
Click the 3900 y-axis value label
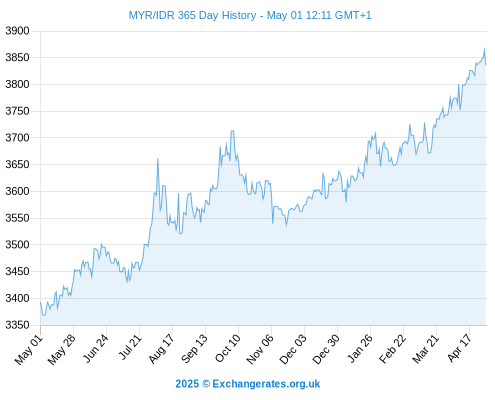[x=17, y=31]
